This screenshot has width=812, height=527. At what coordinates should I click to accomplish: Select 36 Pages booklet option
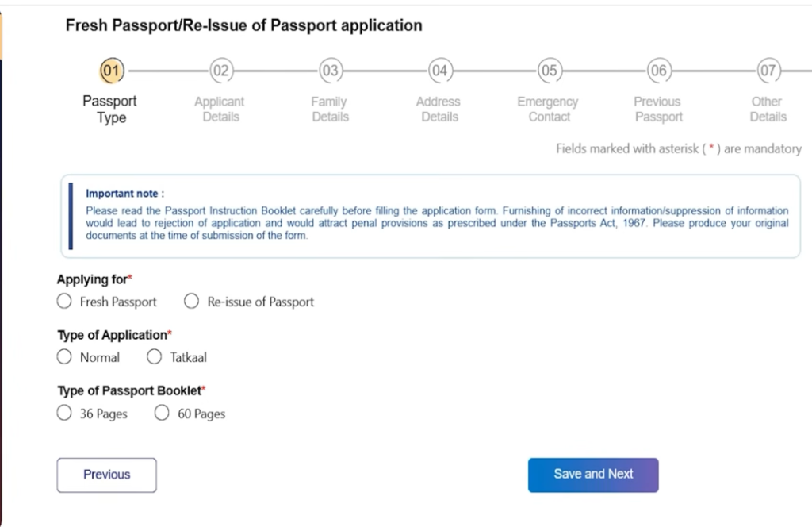(x=64, y=414)
